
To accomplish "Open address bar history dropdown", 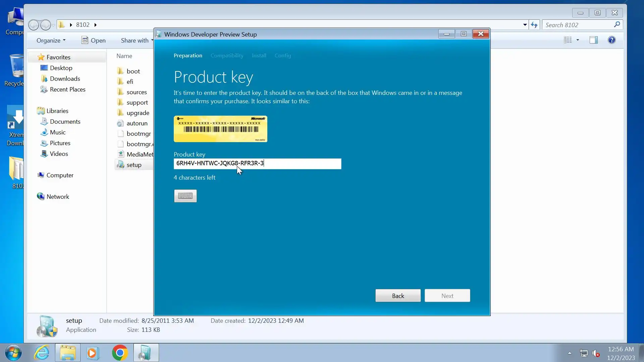I will (525, 25).
